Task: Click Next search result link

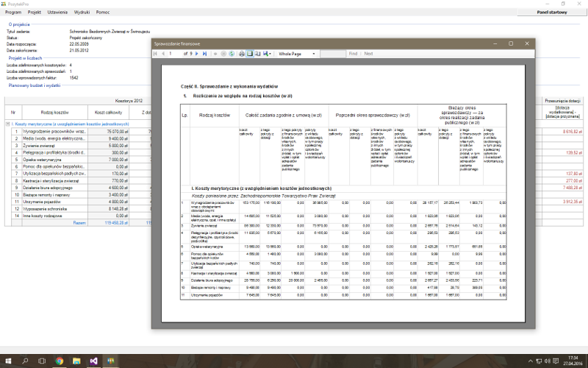Action: 368,54
